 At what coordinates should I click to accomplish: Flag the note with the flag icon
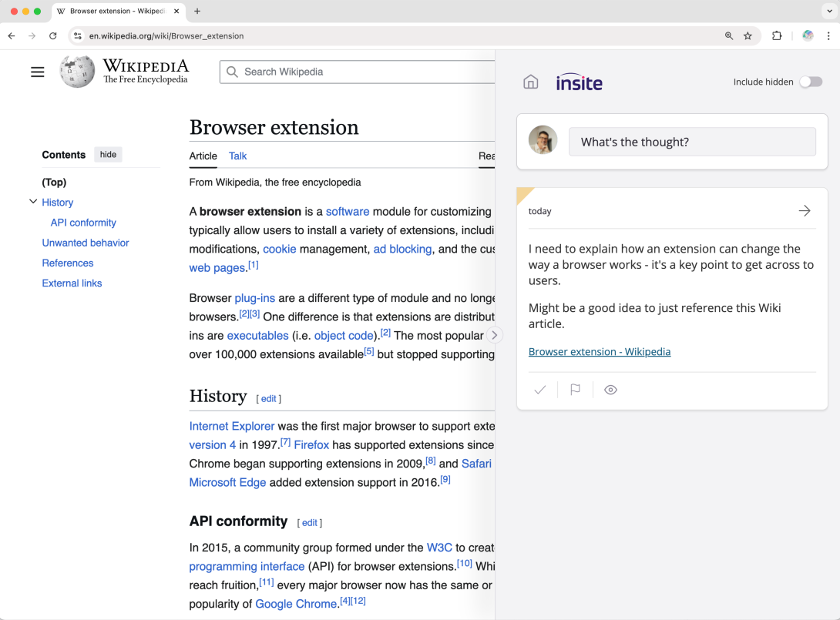(576, 390)
